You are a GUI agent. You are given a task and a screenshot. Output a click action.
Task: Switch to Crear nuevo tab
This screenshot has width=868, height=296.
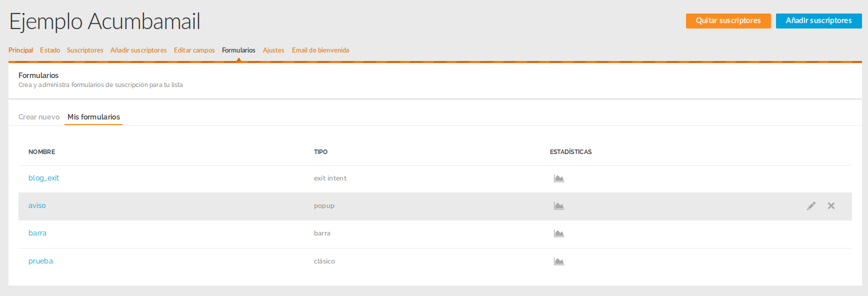[39, 117]
